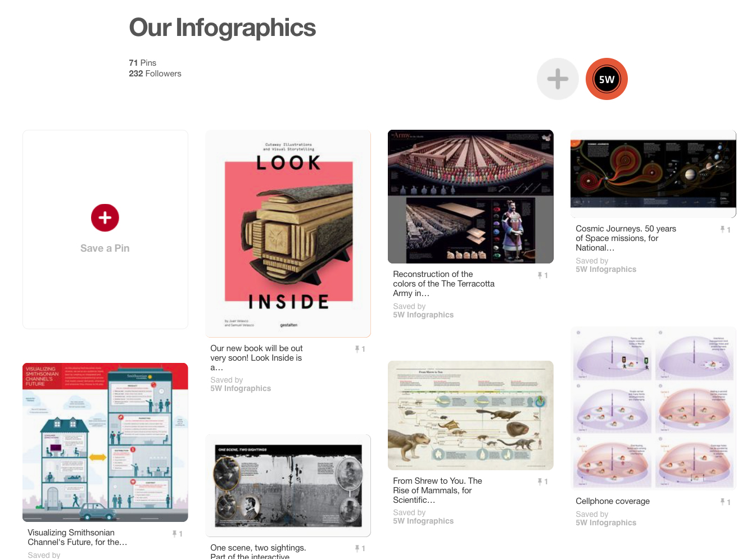Click pin count icon beside Look Inside book
The height and width of the screenshot is (559, 756).
pos(360,349)
